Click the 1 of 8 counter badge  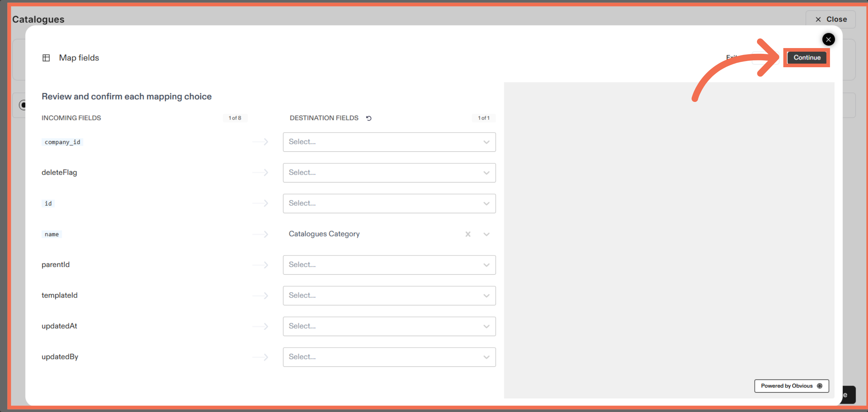click(x=235, y=118)
